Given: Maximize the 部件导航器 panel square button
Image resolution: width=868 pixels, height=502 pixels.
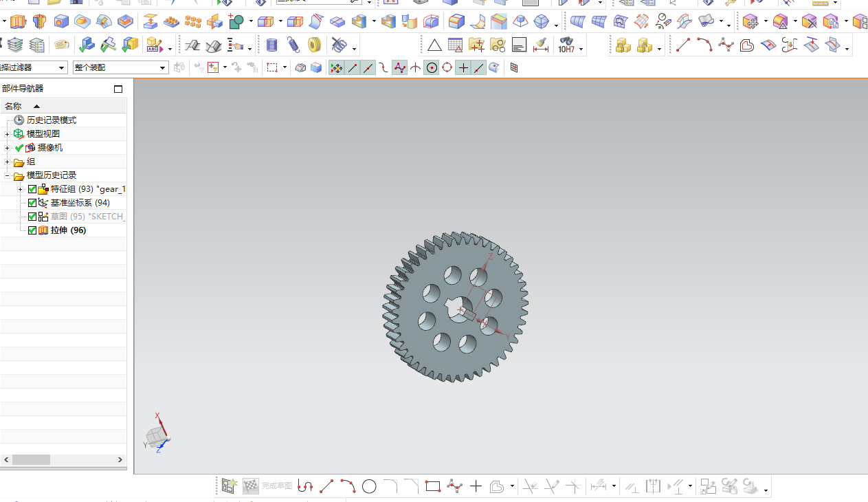Looking at the screenshot, I should tap(118, 89).
